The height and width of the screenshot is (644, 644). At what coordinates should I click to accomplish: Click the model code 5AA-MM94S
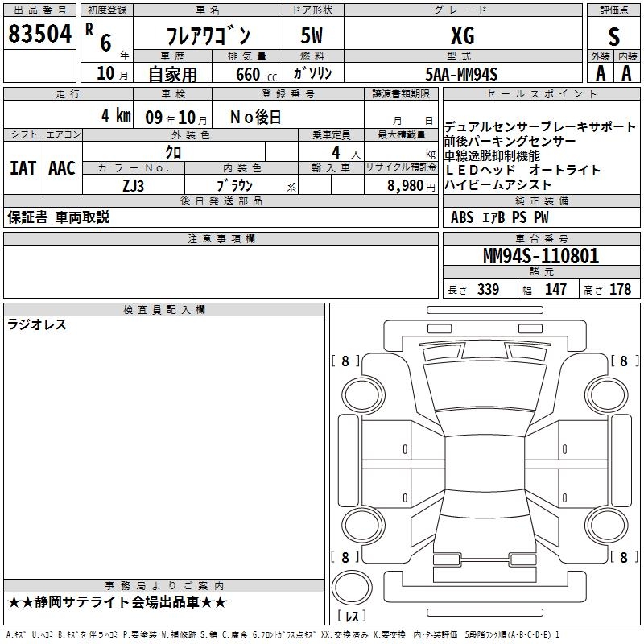pyautogui.click(x=461, y=74)
